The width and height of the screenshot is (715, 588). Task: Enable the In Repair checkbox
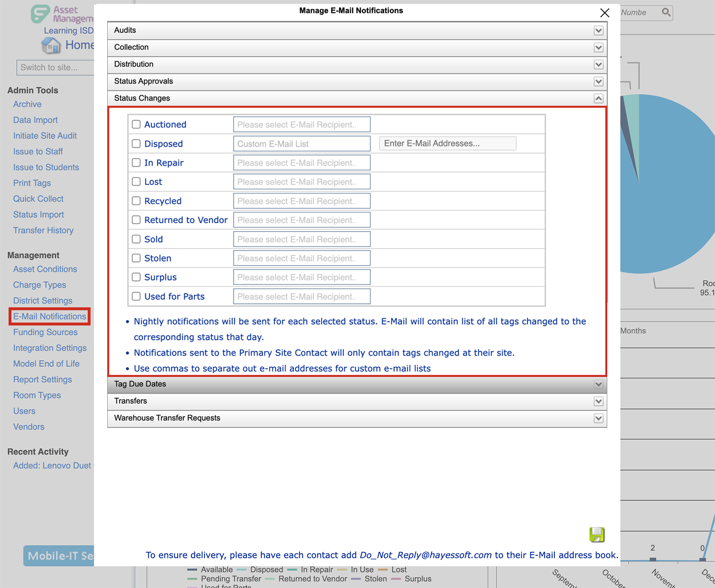click(136, 162)
